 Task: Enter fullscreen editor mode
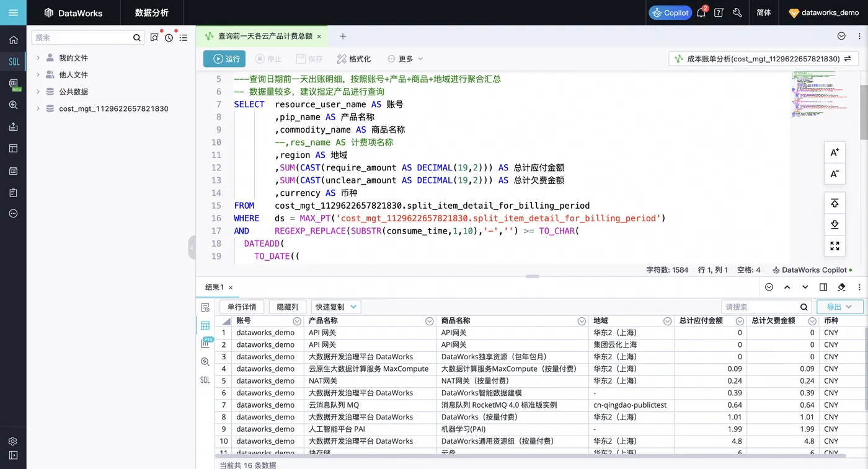[835, 246]
